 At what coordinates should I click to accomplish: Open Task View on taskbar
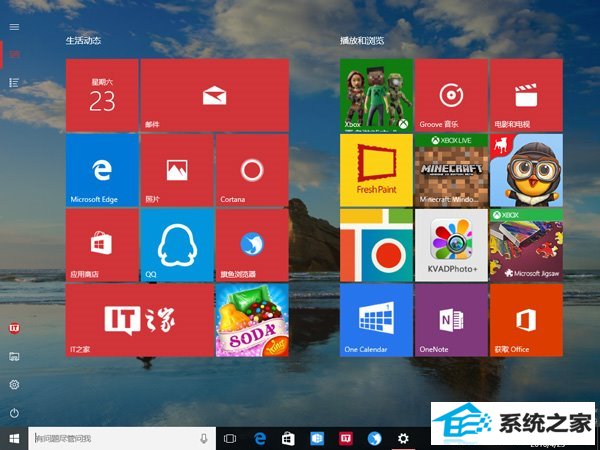(x=230, y=439)
